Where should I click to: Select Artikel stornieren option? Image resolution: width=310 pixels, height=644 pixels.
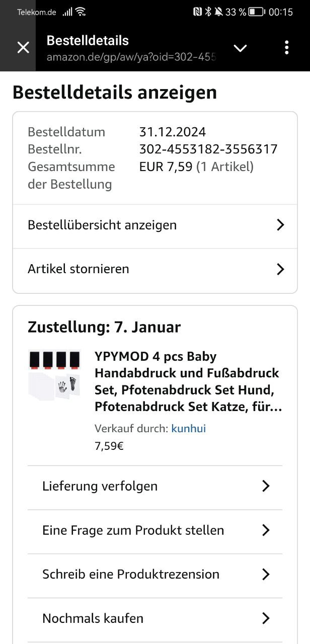(79, 269)
